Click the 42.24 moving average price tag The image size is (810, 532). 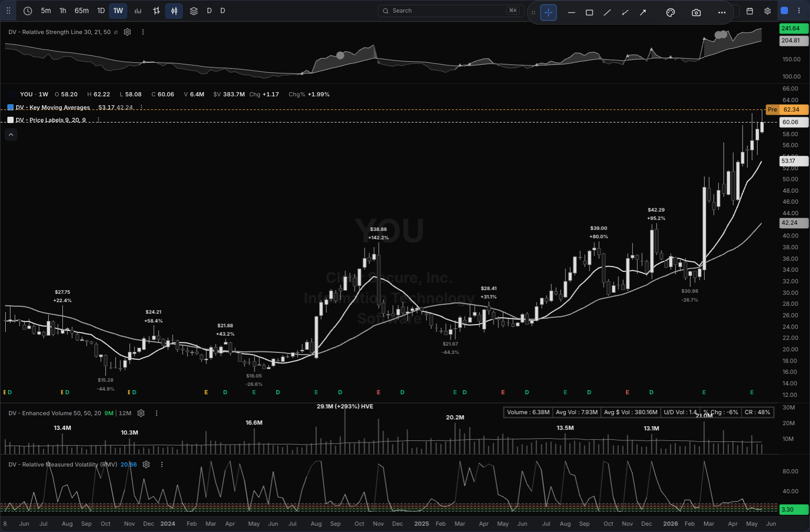pos(794,223)
